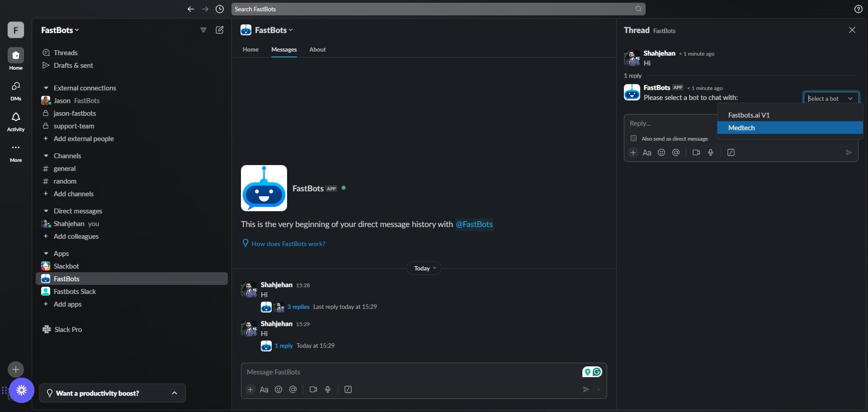The height and width of the screenshot is (412, 868).
Task: Insert a mention in Message FastBots composer
Action: pyautogui.click(x=293, y=389)
